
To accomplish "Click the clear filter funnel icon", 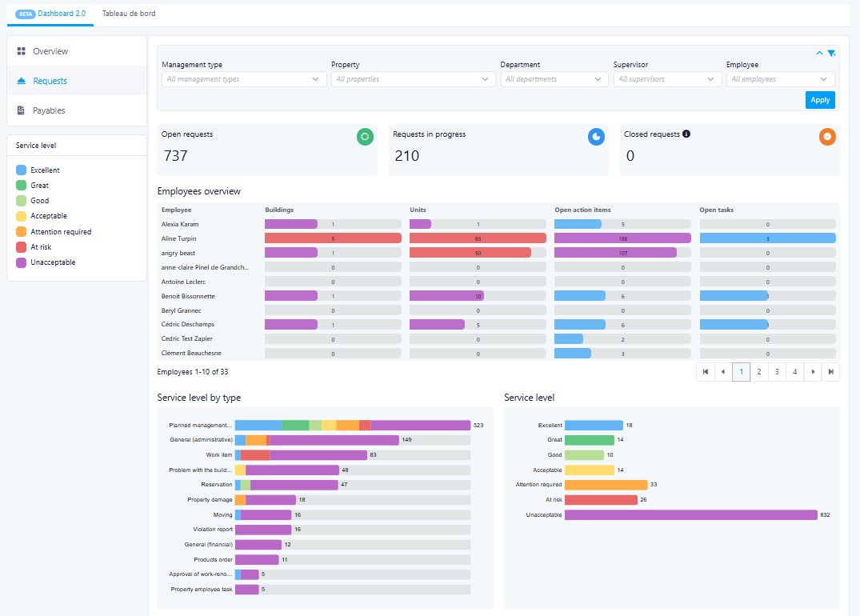I will 831,54.
